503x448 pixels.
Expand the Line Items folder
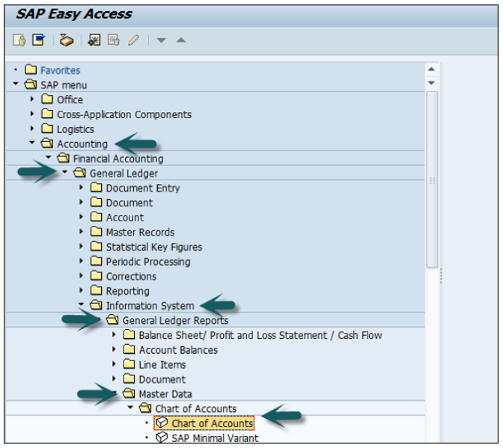pyautogui.click(x=115, y=364)
